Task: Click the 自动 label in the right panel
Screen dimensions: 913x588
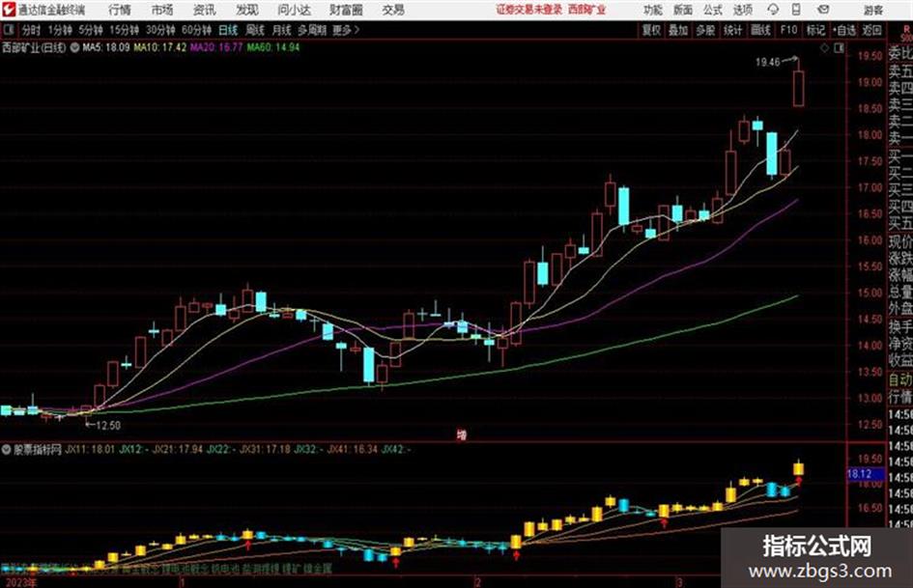Action: (x=900, y=380)
